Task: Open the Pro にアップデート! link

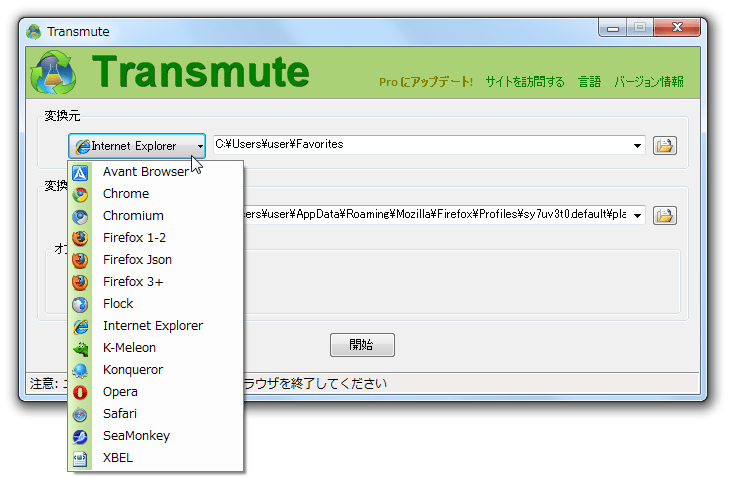Action: pos(426,82)
